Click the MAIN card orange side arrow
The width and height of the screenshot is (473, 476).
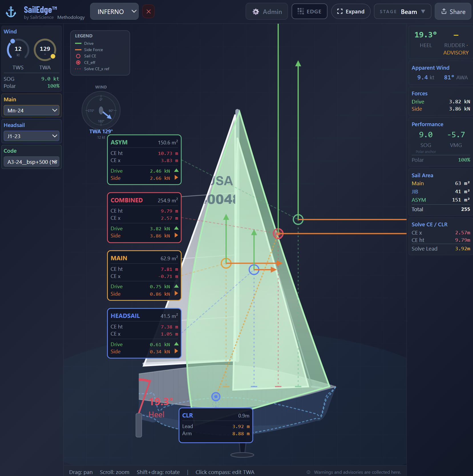click(176, 293)
